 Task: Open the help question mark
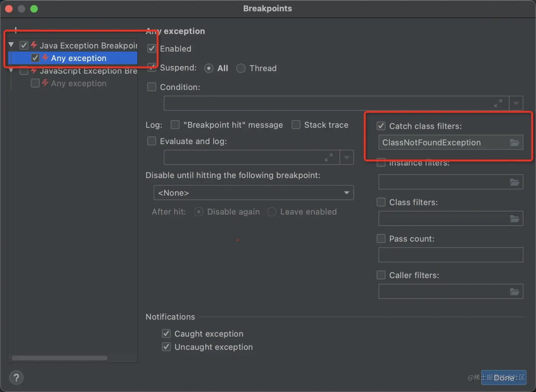click(16, 378)
